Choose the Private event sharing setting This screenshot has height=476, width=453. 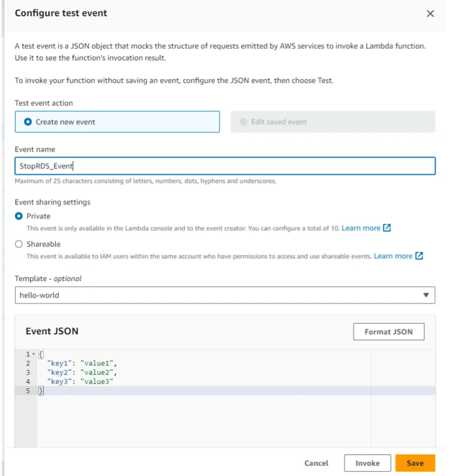pos(19,216)
